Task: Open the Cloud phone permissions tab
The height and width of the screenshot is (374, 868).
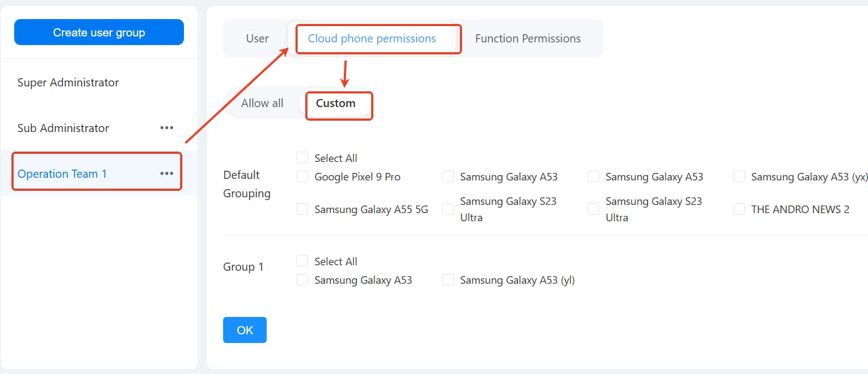Action: (x=372, y=39)
